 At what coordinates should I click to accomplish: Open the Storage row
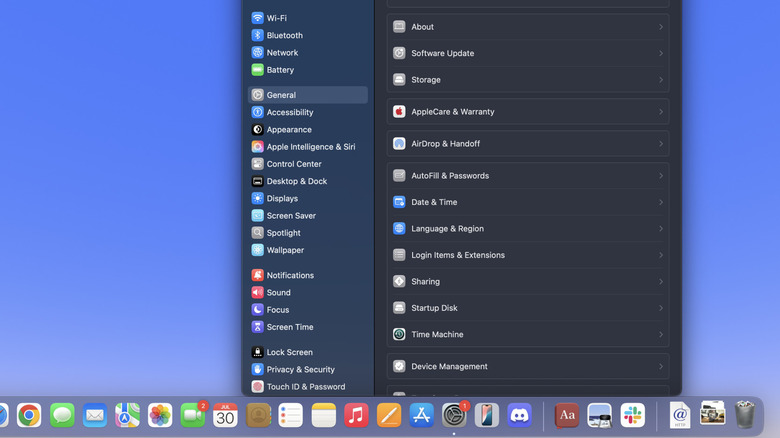coord(528,80)
